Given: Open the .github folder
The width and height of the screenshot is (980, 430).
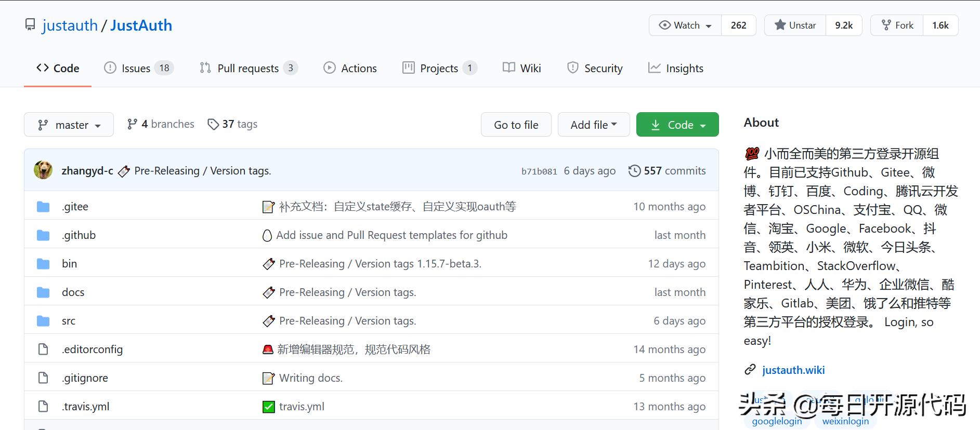Looking at the screenshot, I should 79,235.
